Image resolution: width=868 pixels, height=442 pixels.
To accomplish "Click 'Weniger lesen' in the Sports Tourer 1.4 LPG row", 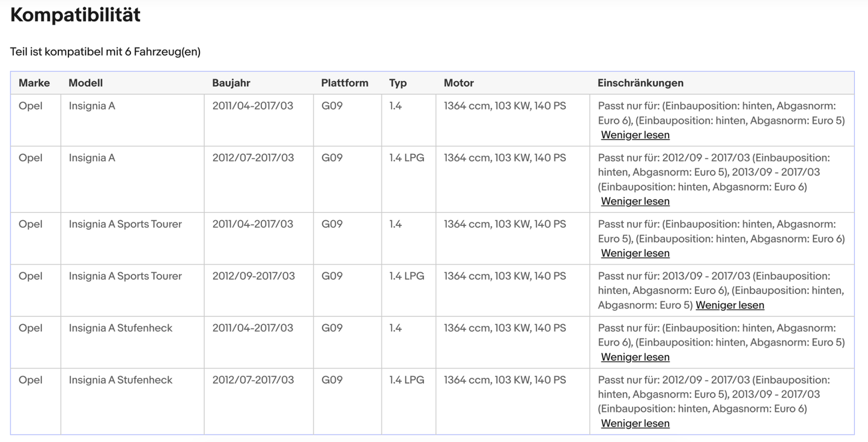I will pos(730,305).
